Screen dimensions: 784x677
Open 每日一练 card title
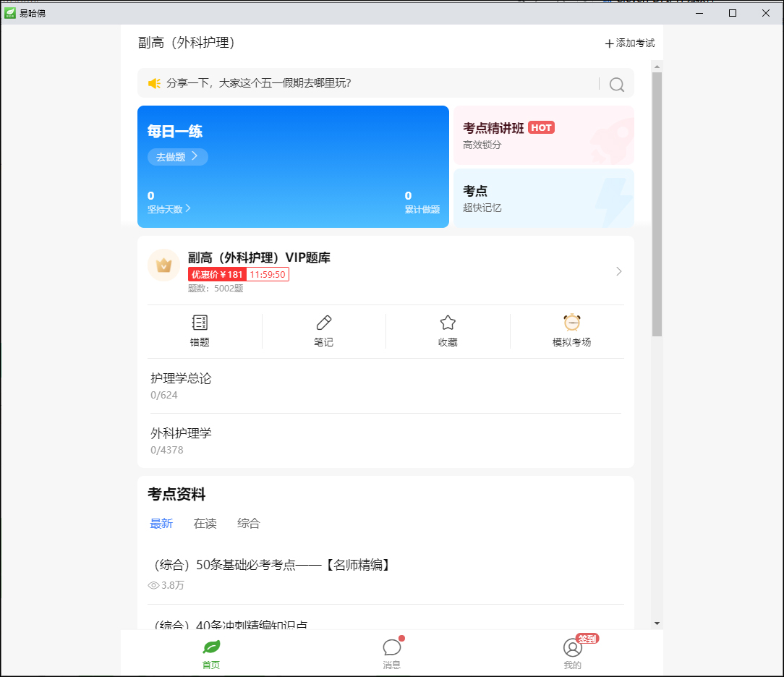[174, 132]
